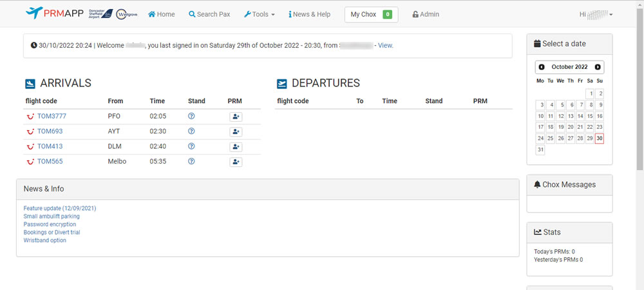This screenshot has height=290, width=644.
Task: Click the TUI logo beside TOM3777
Action: pos(30,117)
